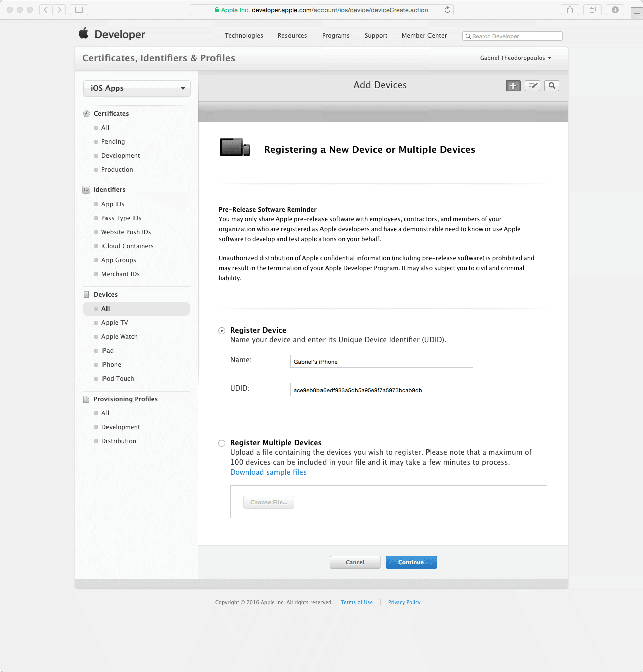Open Gabriel Theodoropoulos account menu
The height and width of the screenshot is (672, 643).
tap(515, 58)
